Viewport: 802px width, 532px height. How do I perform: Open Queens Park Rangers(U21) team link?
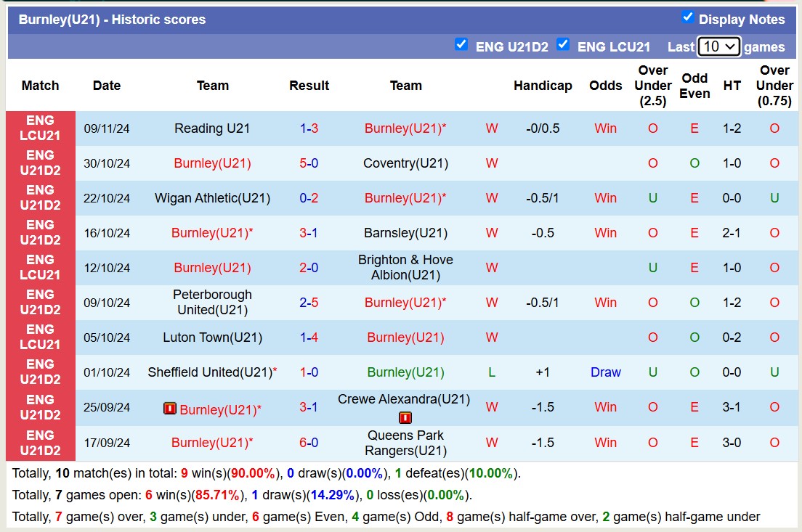pos(405,443)
